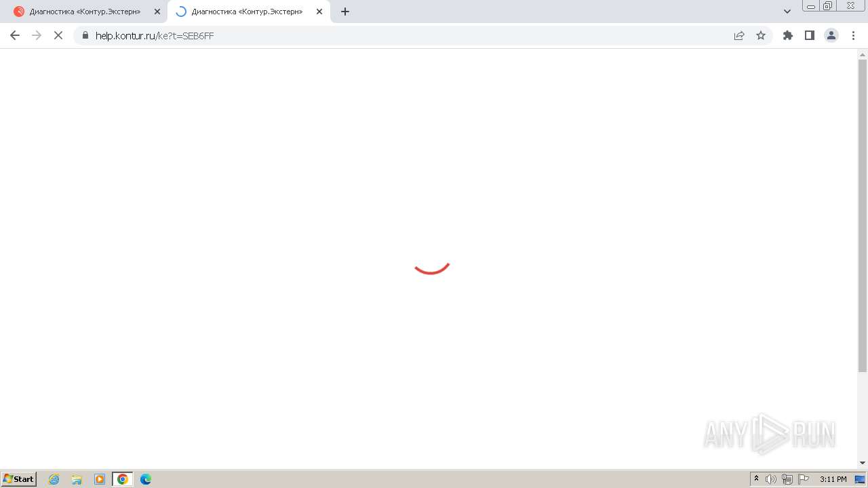This screenshot has width=868, height=488.
Task: Open File Explorer from the taskbar
Action: (x=77, y=479)
